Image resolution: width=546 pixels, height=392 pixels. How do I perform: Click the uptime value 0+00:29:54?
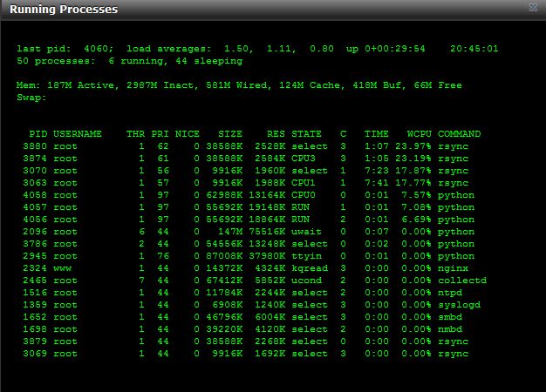pyautogui.click(x=395, y=49)
